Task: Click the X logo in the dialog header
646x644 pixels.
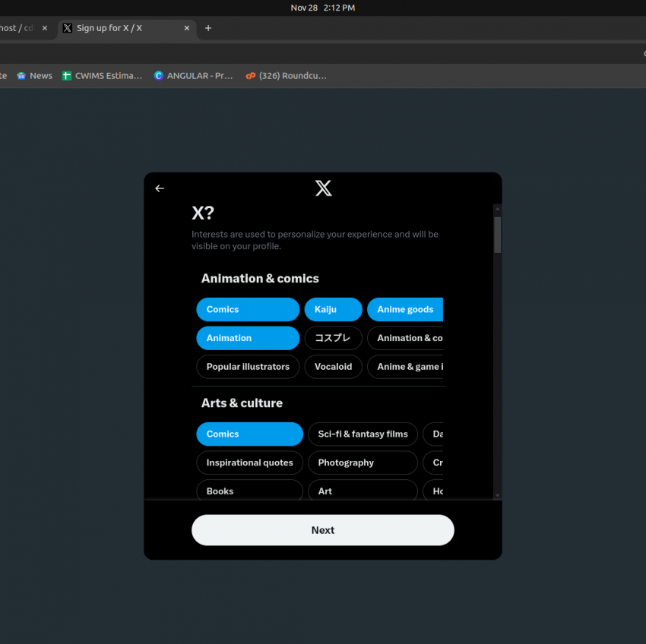Action: 324,188
